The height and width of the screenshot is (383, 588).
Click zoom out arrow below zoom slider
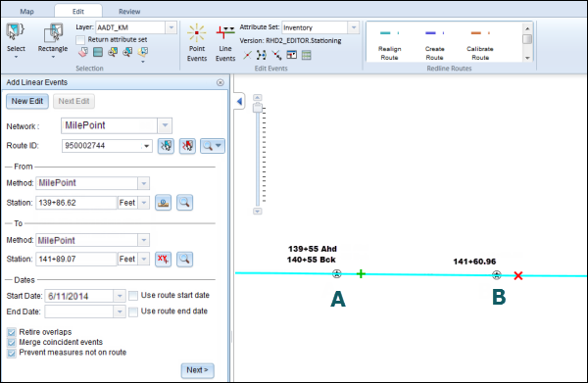point(257,212)
